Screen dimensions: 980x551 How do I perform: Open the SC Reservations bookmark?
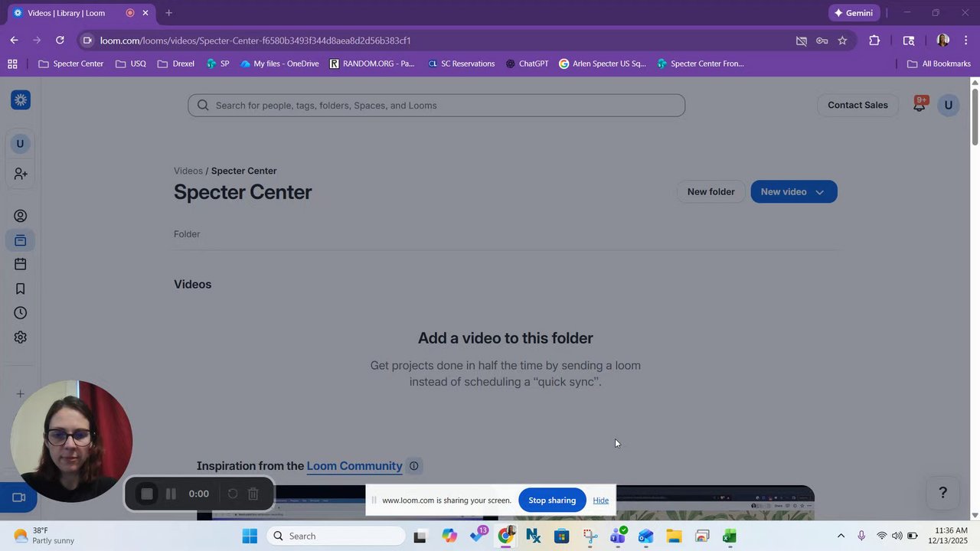pyautogui.click(x=462, y=64)
